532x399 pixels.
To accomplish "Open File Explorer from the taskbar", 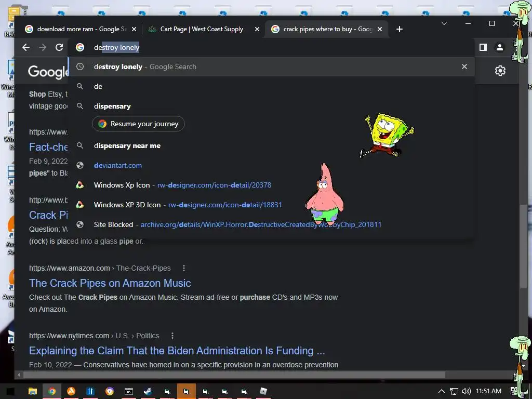I will [x=33, y=391].
